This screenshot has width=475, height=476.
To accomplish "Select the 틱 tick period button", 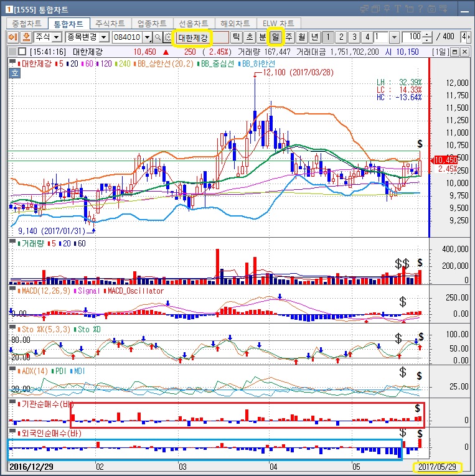I will pos(236,37).
